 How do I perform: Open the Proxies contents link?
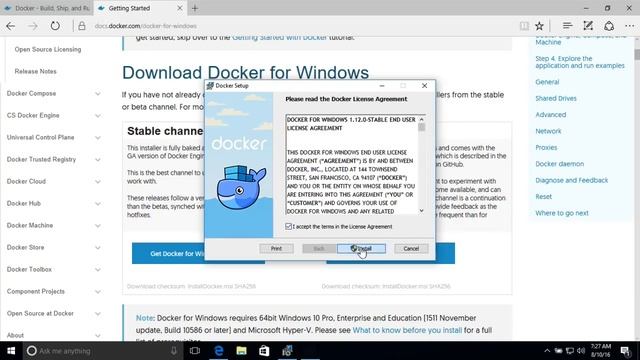pyautogui.click(x=546, y=147)
